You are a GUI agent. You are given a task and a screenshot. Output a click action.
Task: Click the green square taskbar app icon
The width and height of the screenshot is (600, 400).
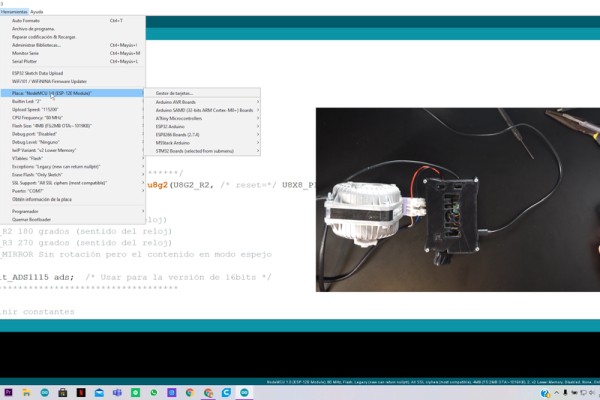(x=135, y=392)
